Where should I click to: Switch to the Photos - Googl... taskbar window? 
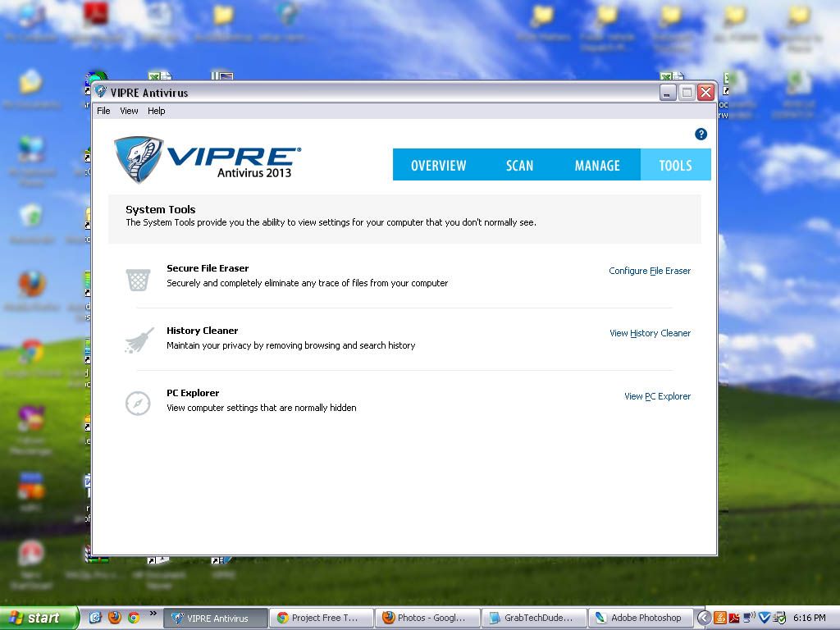pyautogui.click(x=427, y=618)
